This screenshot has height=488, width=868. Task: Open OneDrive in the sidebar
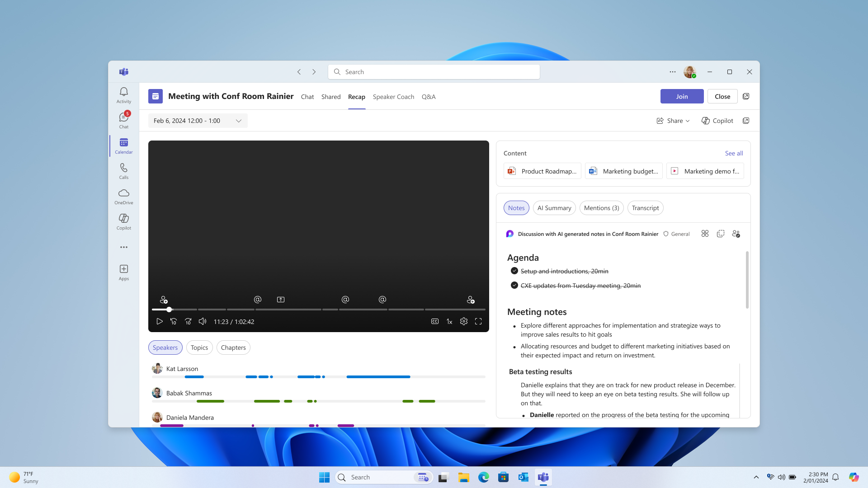tap(123, 196)
